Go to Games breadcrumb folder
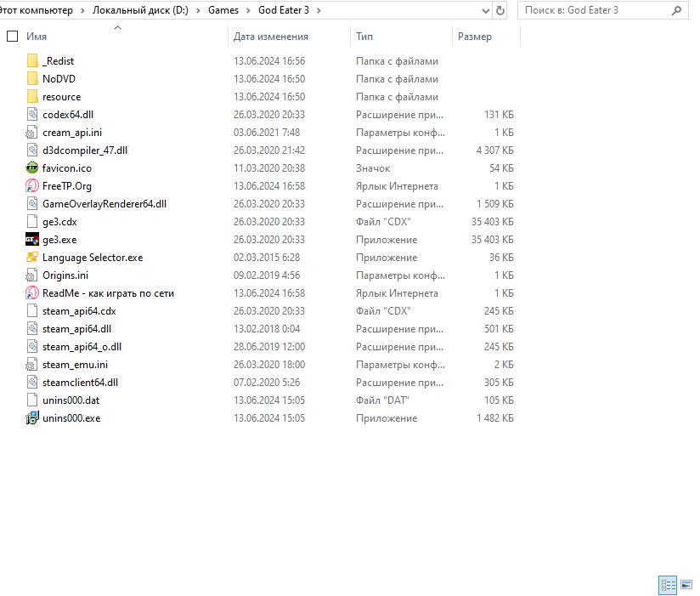 click(x=223, y=10)
